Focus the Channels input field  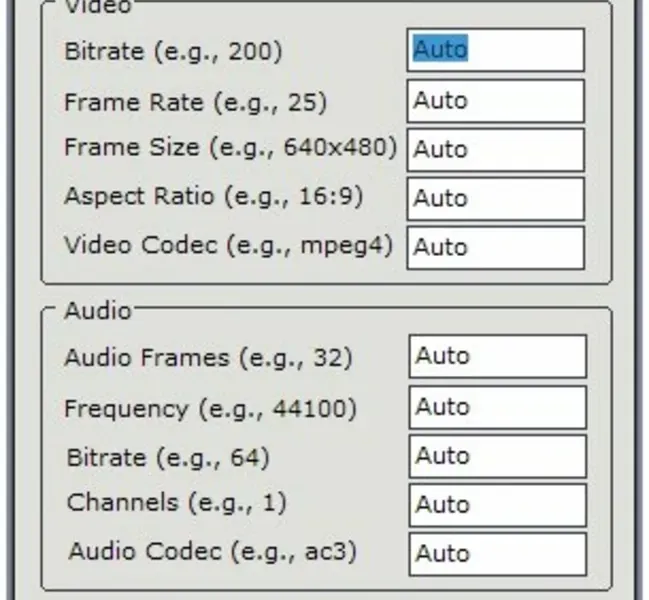[x=497, y=505]
